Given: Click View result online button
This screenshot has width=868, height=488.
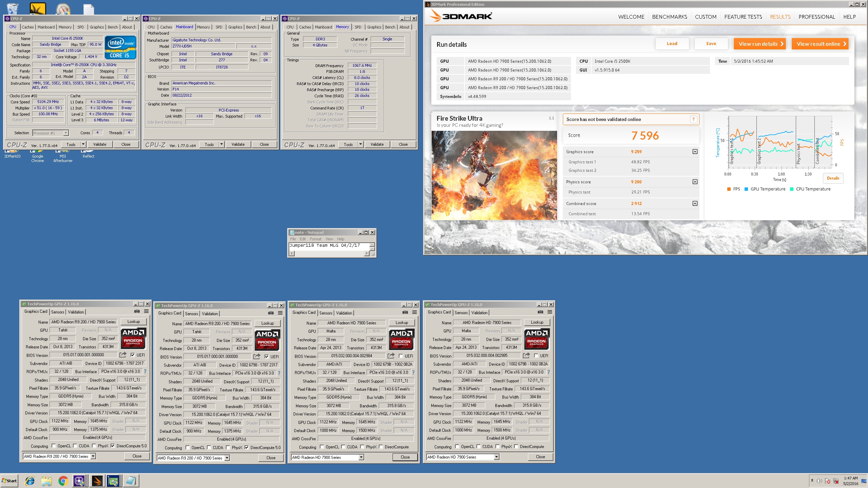Looking at the screenshot, I should 820,44.
